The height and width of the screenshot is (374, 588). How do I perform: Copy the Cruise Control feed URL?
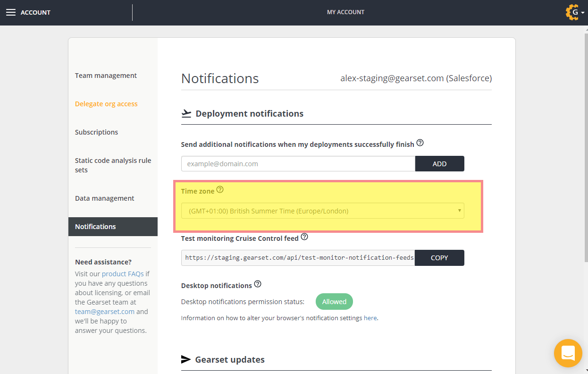tap(439, 258)
